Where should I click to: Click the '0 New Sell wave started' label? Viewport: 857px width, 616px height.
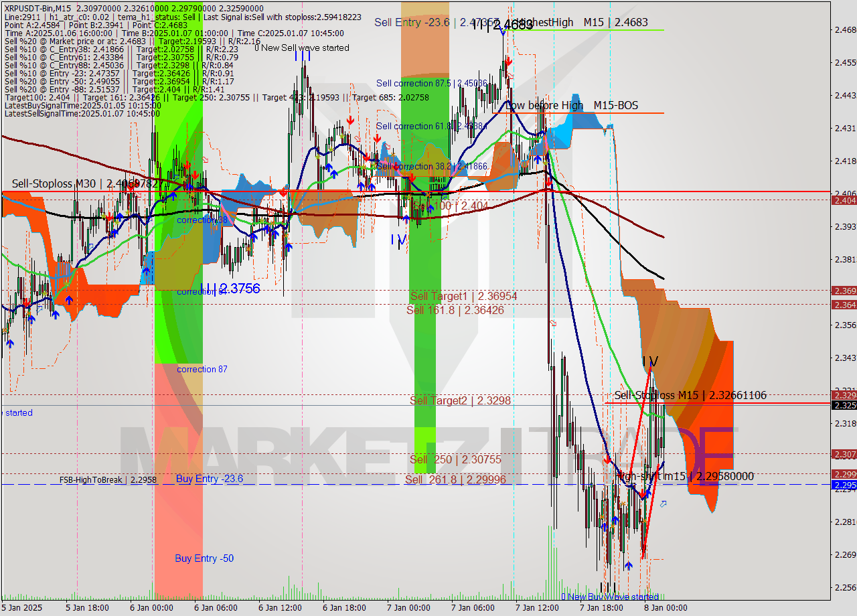click(x=302, y=48)
